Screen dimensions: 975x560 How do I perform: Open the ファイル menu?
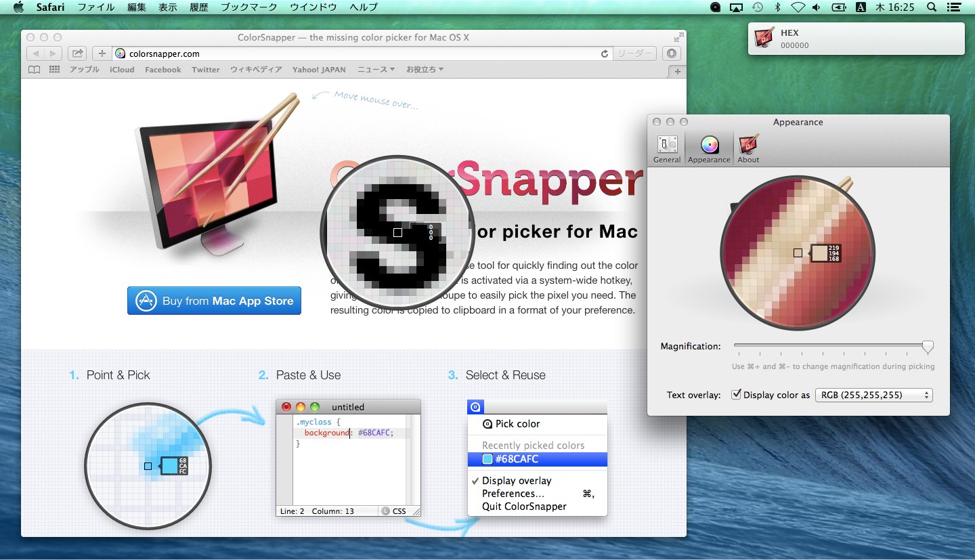(x=95, y=7)
